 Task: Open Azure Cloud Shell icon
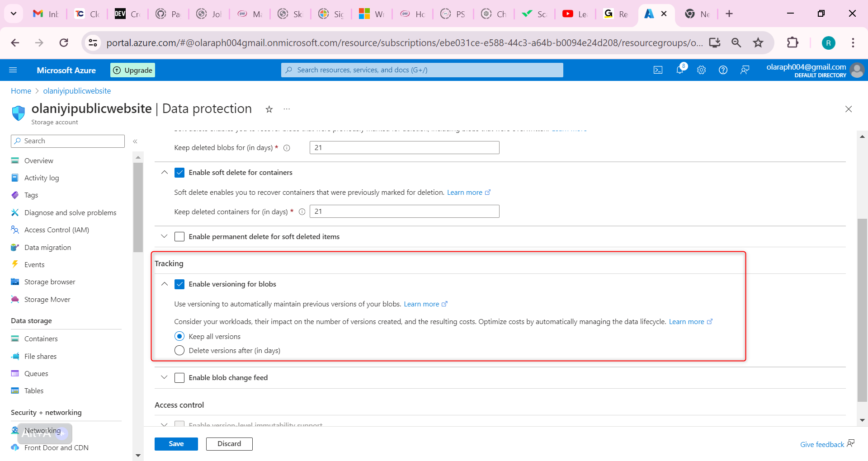click(x=658, y=70)
